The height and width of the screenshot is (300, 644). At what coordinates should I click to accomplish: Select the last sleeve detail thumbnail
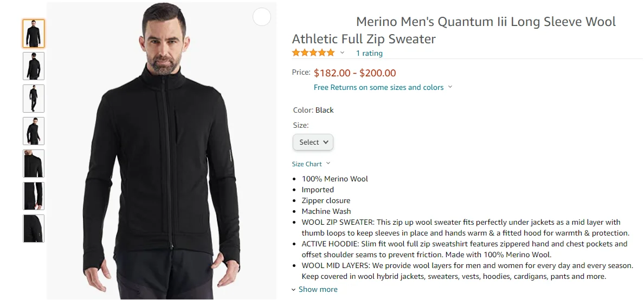[34, 229]
